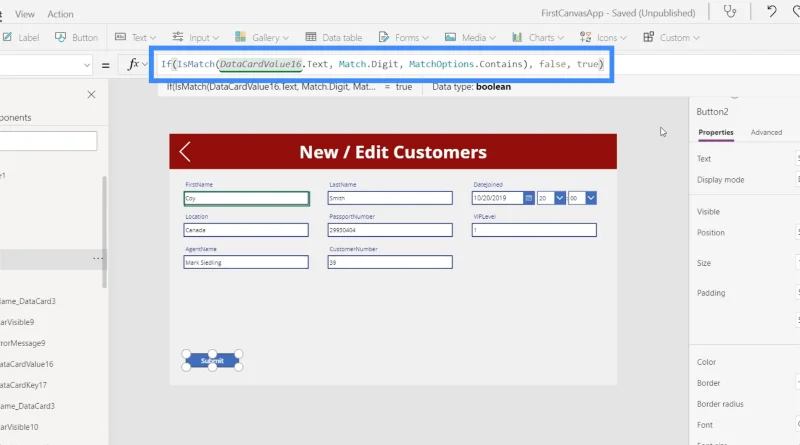Click the DateJoined date field

[498, 198]
